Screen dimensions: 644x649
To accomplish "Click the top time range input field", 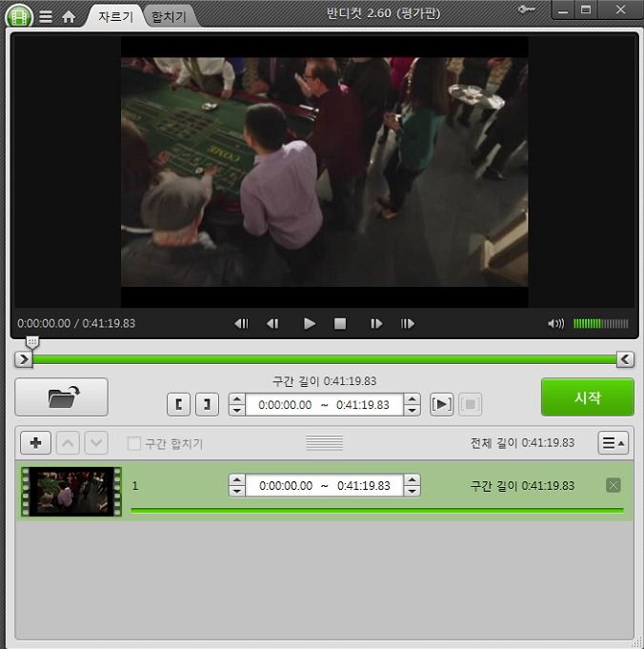I will pos(324,405).
